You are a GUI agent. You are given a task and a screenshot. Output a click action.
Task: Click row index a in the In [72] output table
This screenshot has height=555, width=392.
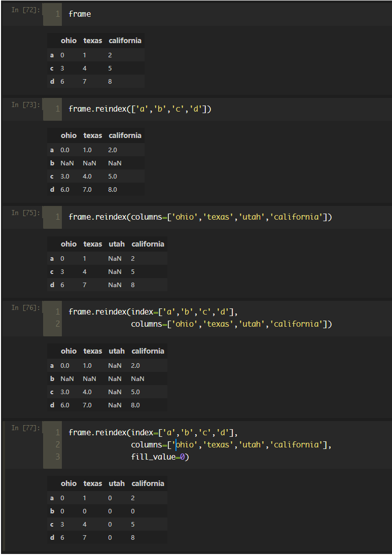52,55
